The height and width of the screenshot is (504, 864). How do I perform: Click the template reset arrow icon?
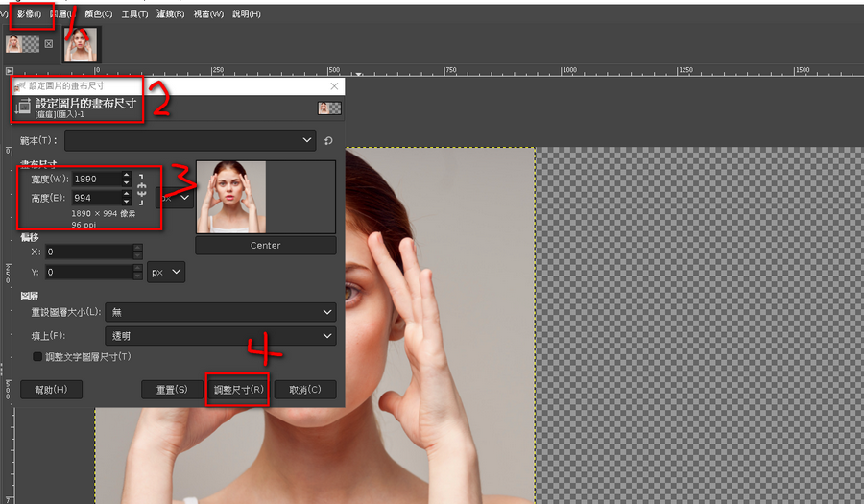coord(329,141)
